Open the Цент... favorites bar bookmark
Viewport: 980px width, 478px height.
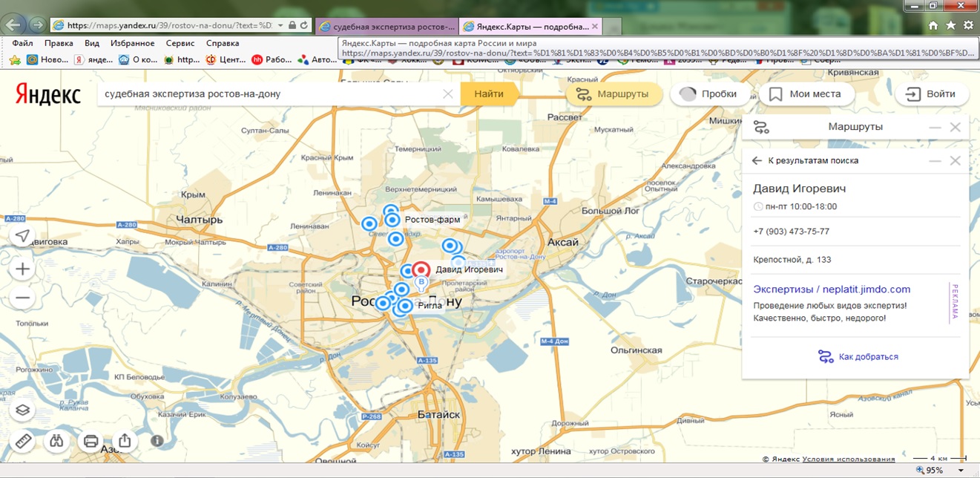[x=226, y=59]
